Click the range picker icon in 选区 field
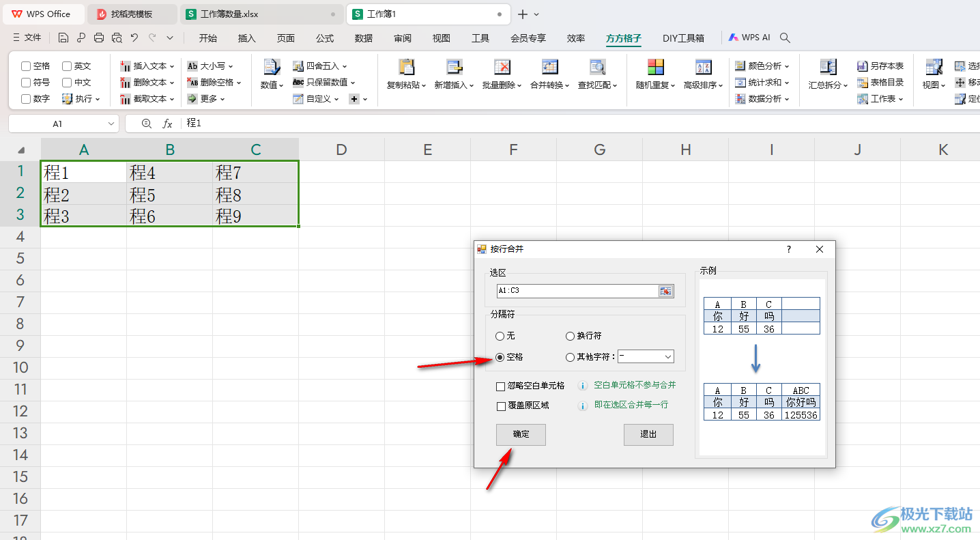980x540 pixels. (x=665, y=292)
